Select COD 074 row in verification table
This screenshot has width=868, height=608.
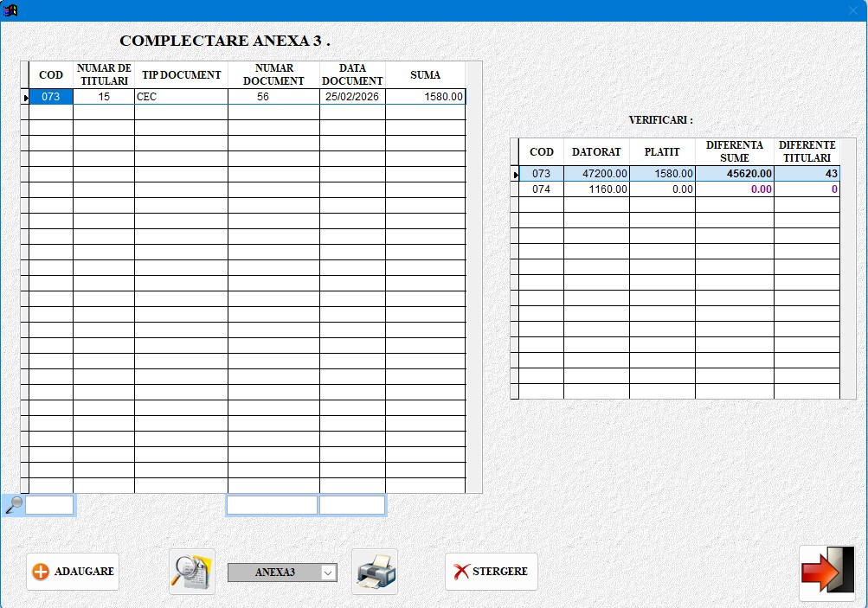coord(541,189)
